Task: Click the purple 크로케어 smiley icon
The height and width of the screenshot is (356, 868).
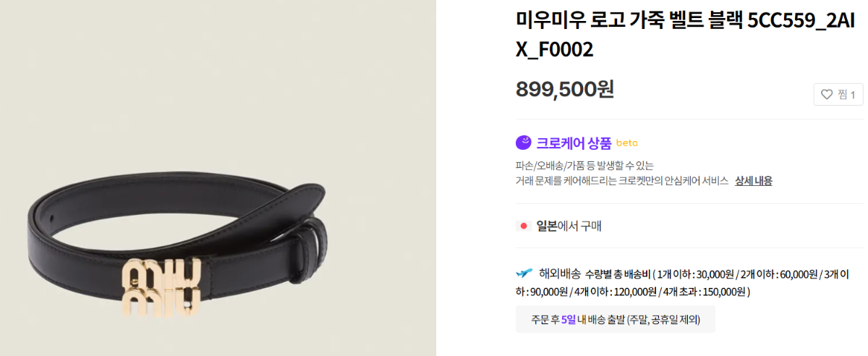Action: [524, 143]
